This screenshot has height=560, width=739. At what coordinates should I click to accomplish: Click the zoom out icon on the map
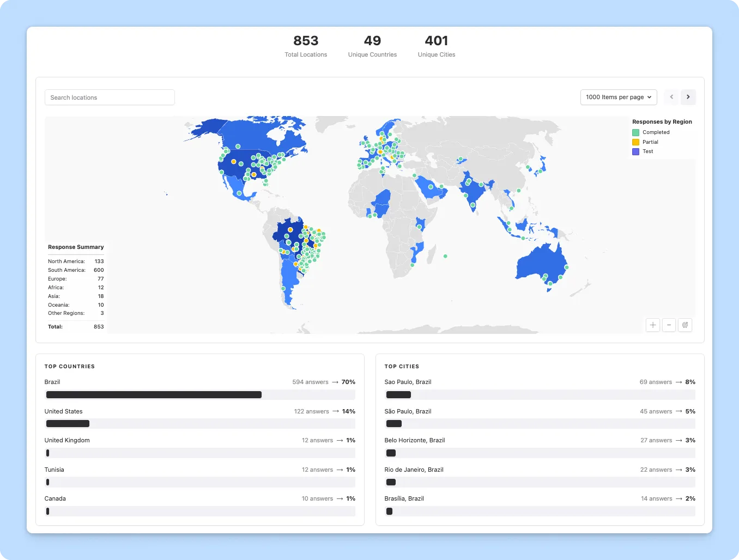(669, 325)
